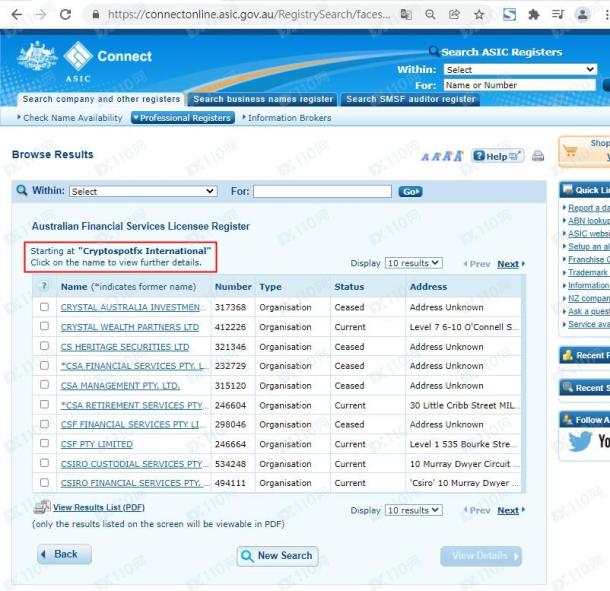Open the browser profile avatar

pos(582,15)
